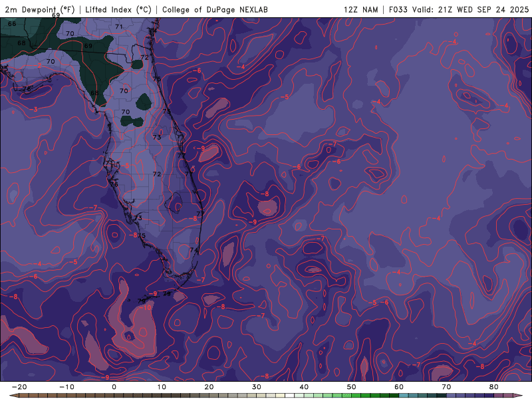Click the '2m Dewpoint (°F)' title text
Image resolution: width=532 pixels, height=399 pixels.
click(40, 9)
